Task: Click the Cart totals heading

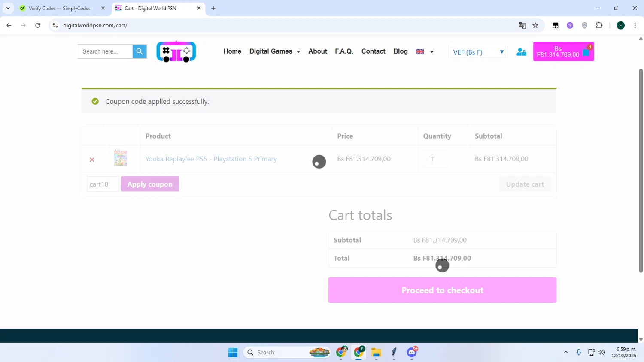Action: pyautogui.click(x=360, y=215)
